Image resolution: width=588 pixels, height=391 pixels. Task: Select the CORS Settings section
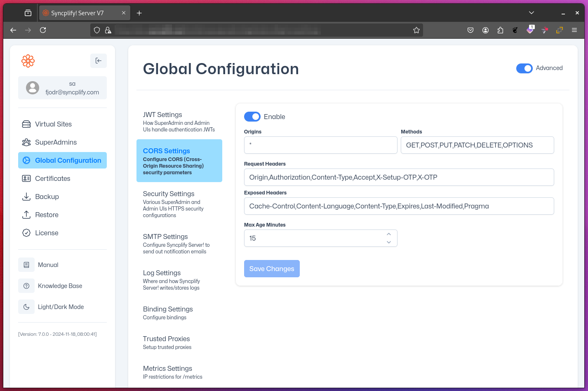[x=179, y=161]
